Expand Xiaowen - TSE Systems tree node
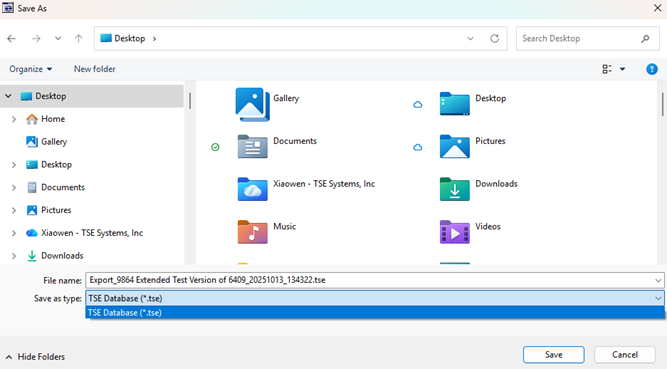Viewport: 667px width, 369px height. point(14,233)
